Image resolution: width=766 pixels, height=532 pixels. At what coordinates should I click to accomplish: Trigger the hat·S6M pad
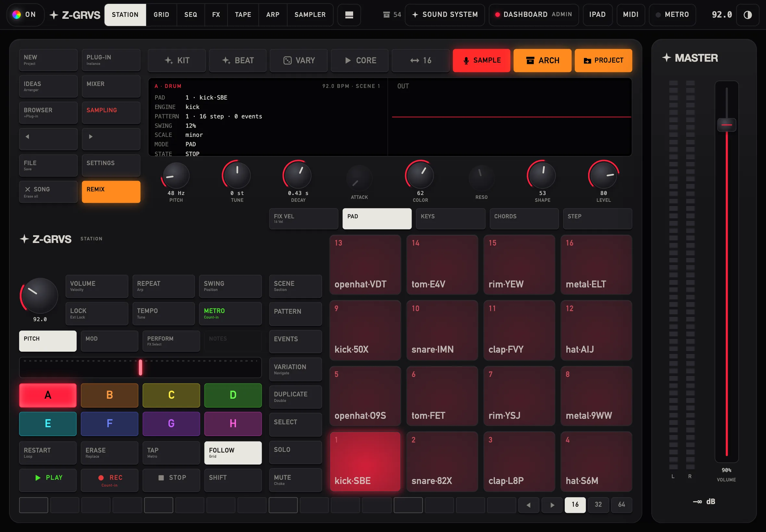coord(596,462)
